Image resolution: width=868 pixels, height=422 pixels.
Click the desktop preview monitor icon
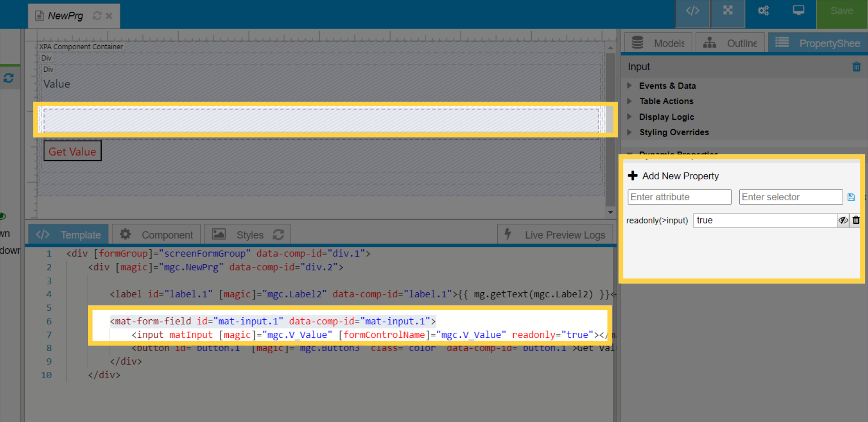(x=798, y=11)
